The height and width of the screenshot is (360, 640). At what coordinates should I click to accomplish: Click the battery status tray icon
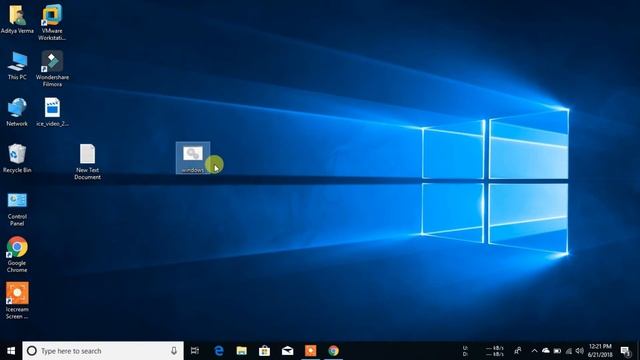point(557,351)
